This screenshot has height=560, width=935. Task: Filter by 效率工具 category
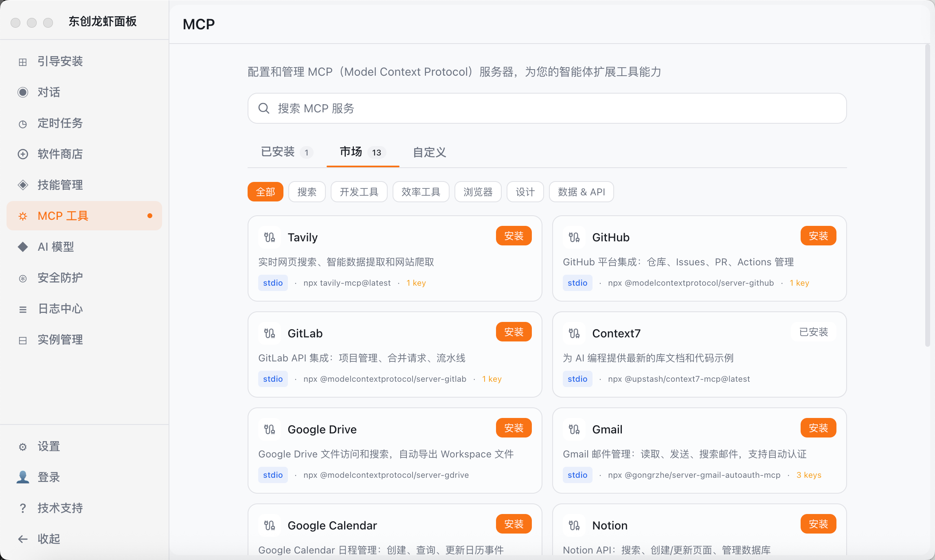[421, 192]
